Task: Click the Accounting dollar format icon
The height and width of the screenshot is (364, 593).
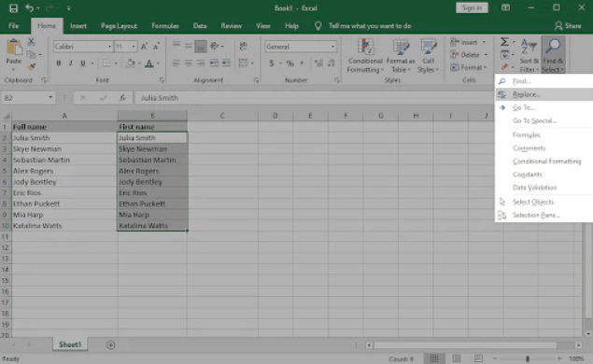Action: [x=272, y=63]
